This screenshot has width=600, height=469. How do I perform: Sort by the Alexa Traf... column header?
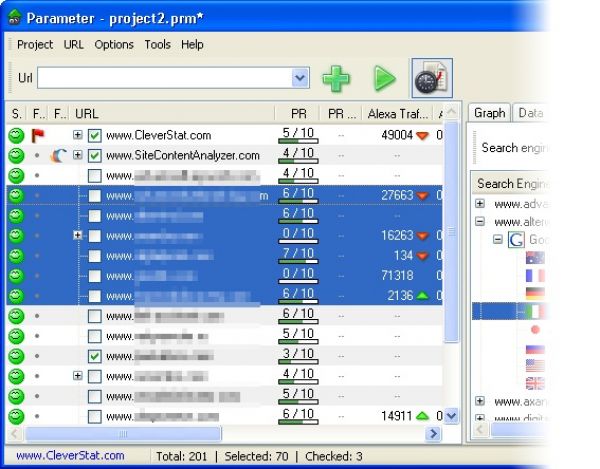pos(398,114)
